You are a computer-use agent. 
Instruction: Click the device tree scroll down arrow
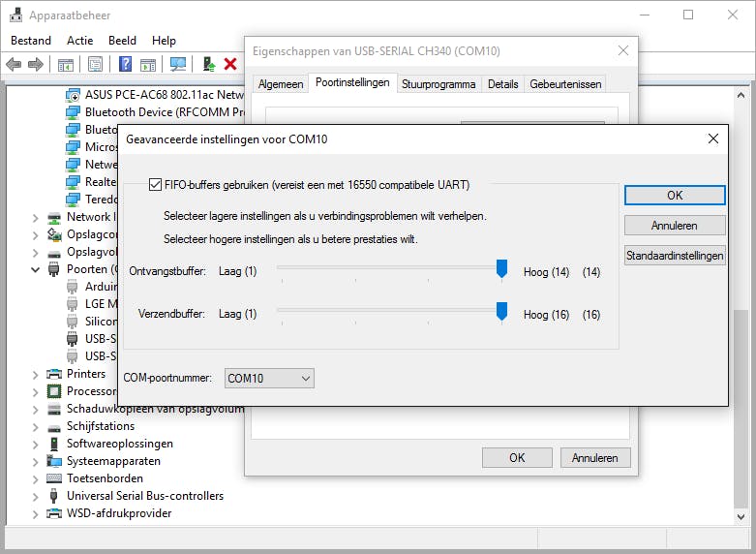coord(741,516)
